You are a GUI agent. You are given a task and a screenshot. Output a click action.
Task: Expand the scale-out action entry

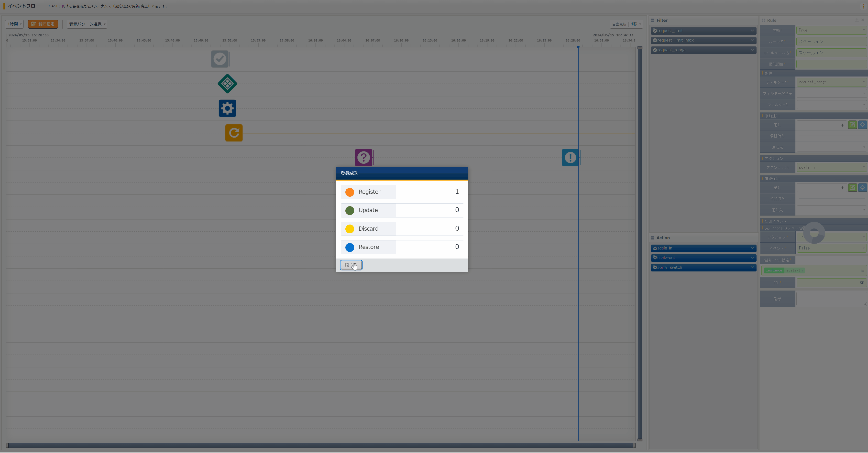click(752, 258)
